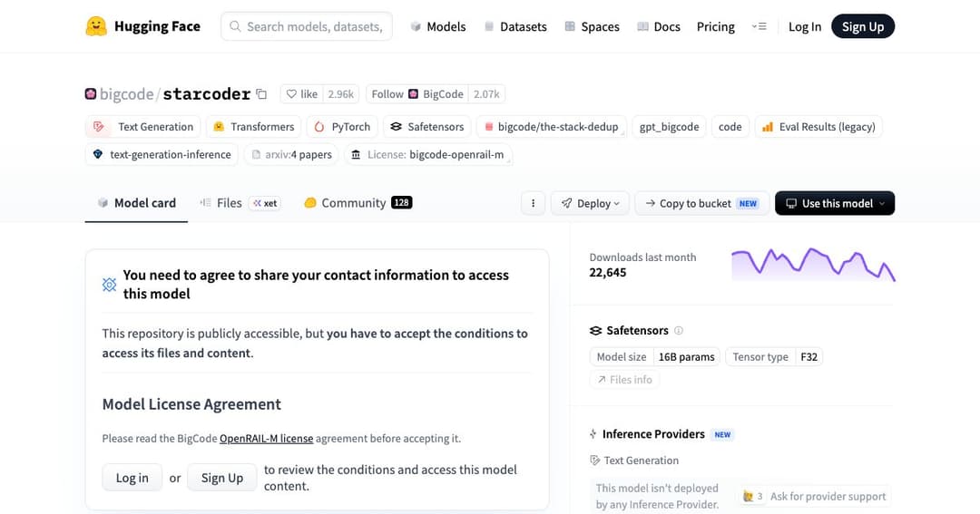Screen dimensions: 980x514
Task: Click the header Sign Up button
Action: (863, 26)
